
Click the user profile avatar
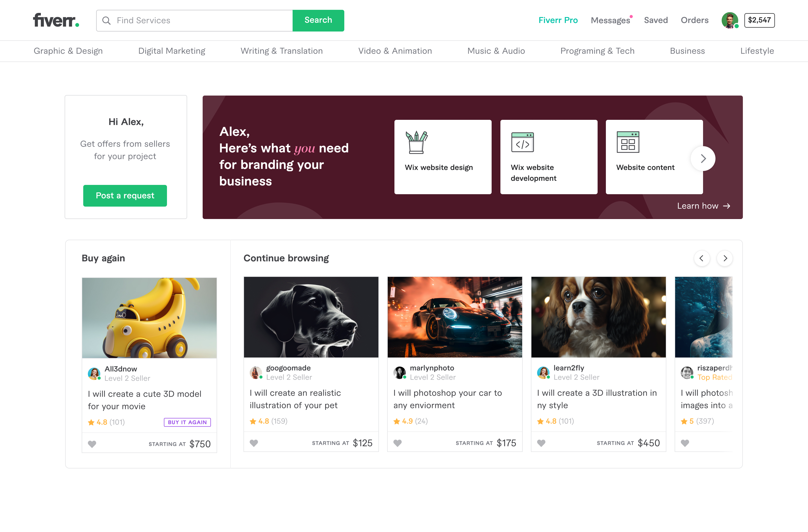tap(729, 20)
